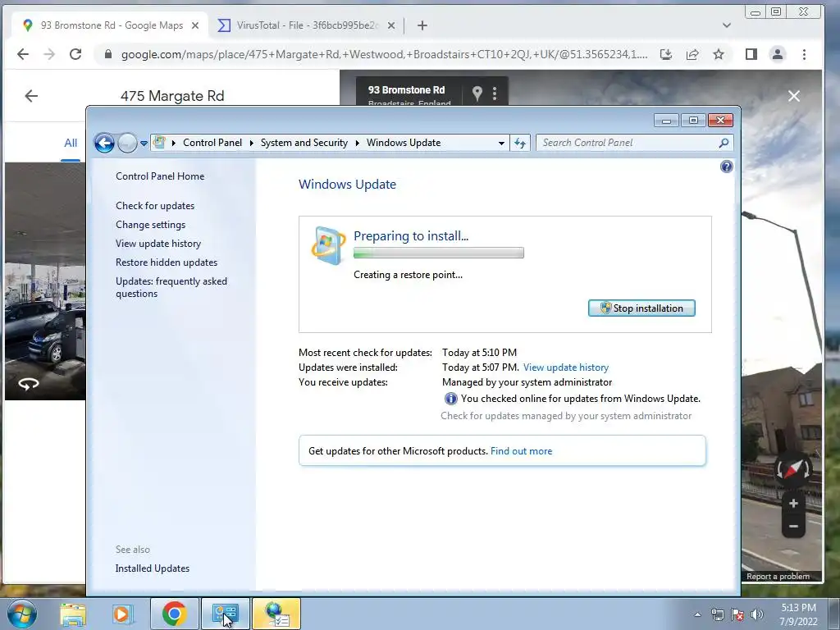Open Chrome three-dot menu
The width and height of the screenshot is (840, 630).
coord(804,54)
